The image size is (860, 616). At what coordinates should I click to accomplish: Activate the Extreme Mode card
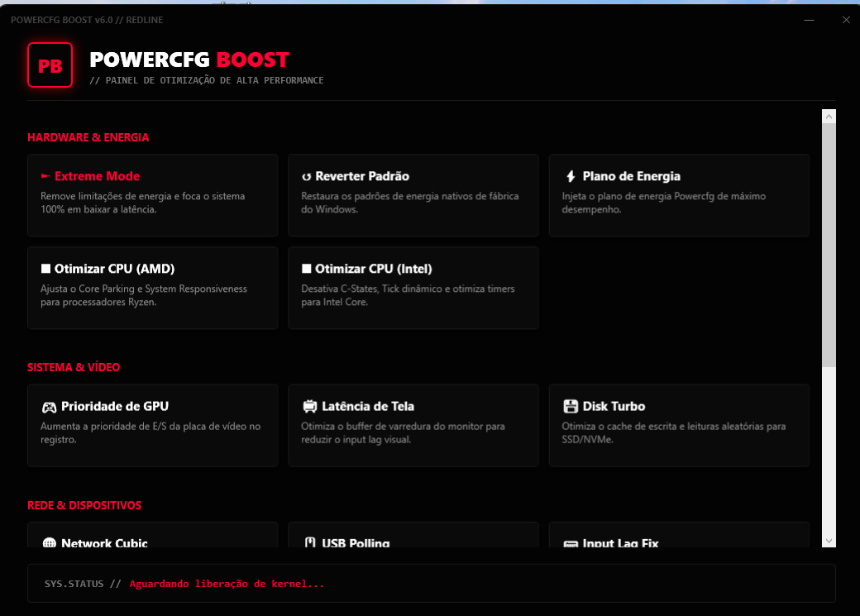152,195
